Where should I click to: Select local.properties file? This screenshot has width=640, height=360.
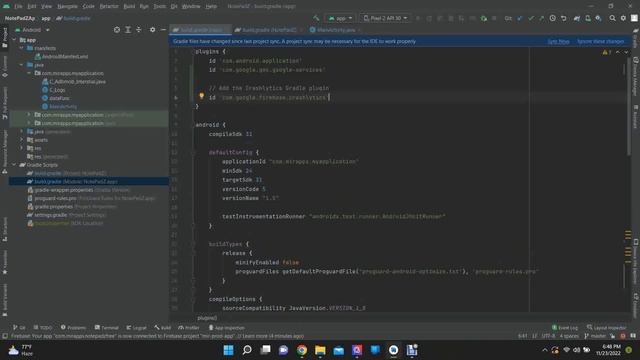[x=65, y=223]
